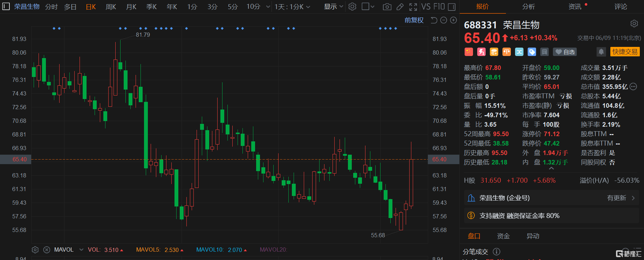Click the teal shuffle arrows icon
The image size is (644, 260).
(519, 52)
